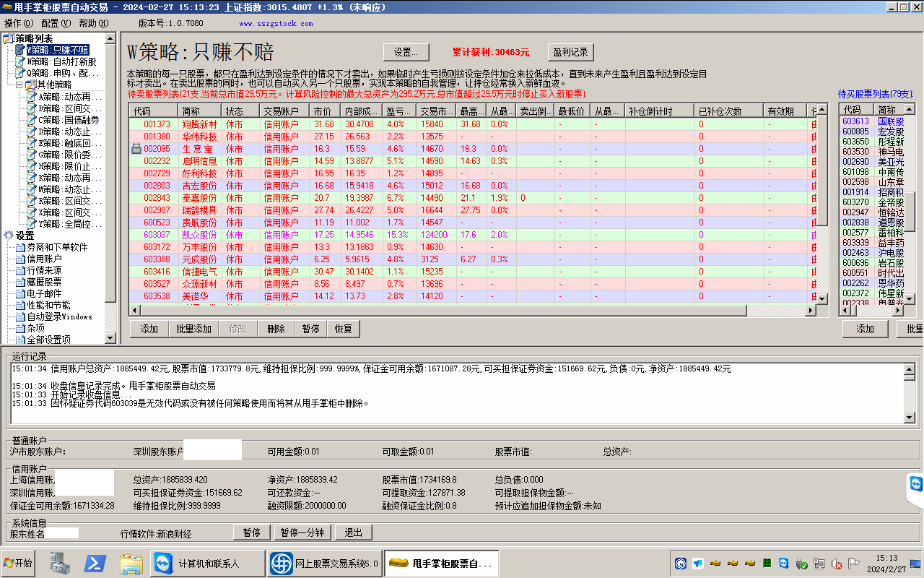Click the TeamViewer panel icon at right edge
Image resolution: width=924 pixels, height=578 pixels.
click(916, 483)
